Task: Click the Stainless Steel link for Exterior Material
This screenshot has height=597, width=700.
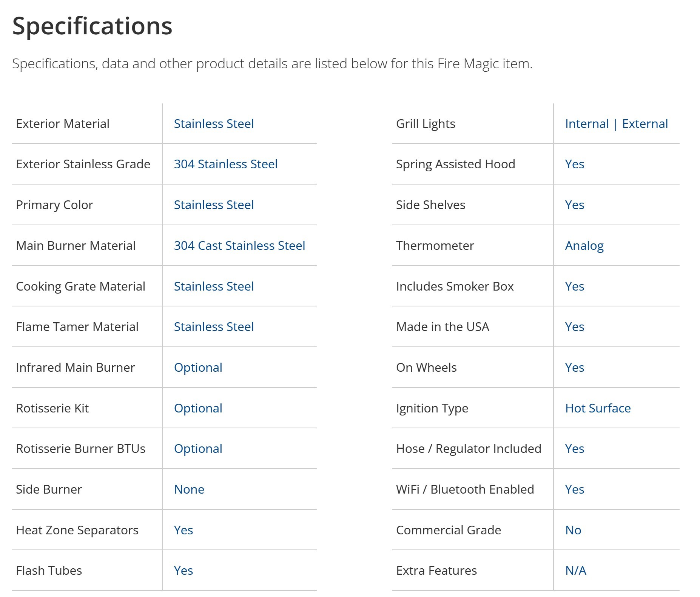Action: coord(213,124)
